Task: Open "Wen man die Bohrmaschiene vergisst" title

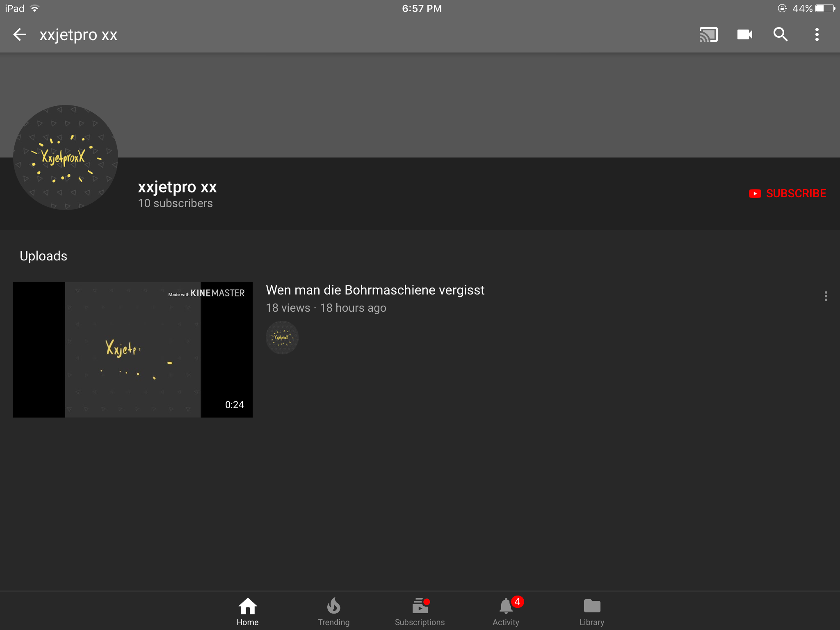Action: [375, 290]
